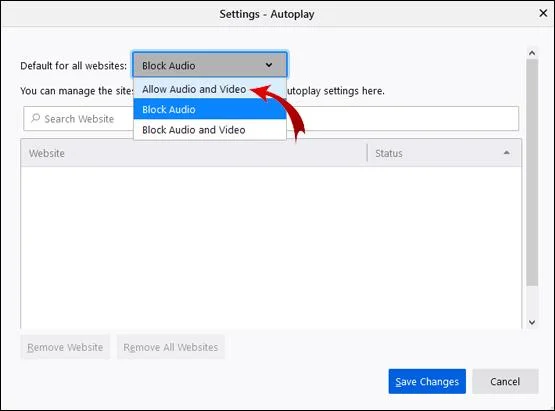
Task: Open the Default for all websites dropdown
Action: (210, 65)
